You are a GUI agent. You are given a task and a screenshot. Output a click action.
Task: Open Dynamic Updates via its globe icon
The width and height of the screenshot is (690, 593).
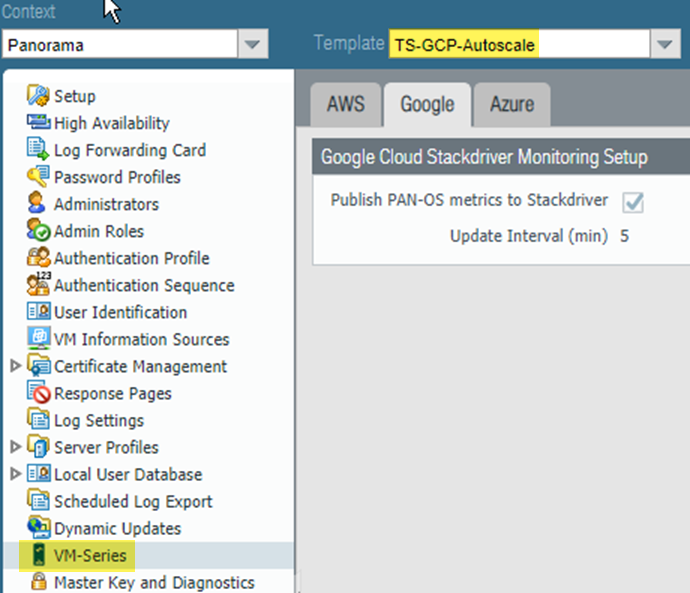[39, 528]
